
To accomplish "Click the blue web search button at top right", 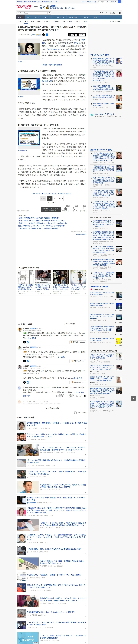I will (120, 2).
